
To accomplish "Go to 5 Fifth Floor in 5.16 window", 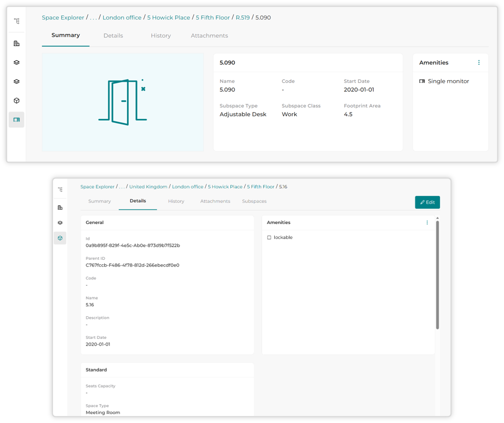I will pyautogui.click(x=261, y=187).
